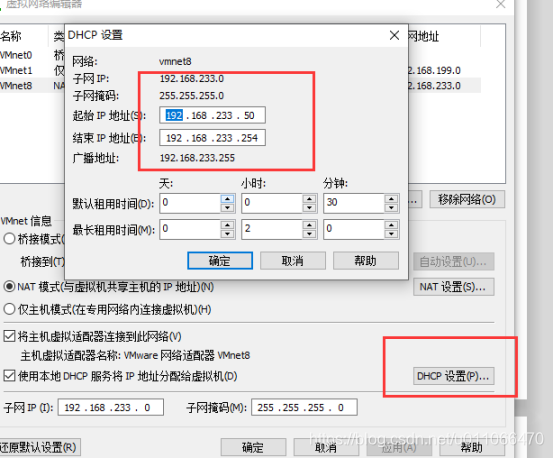Click the 子网 IP (I) input field

[x=111, y=407]
